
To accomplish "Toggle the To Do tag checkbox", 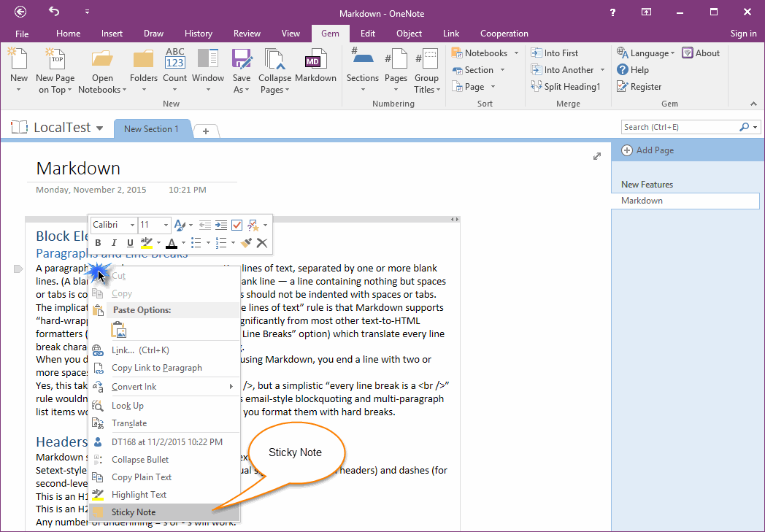I will (x=237, y=225).
